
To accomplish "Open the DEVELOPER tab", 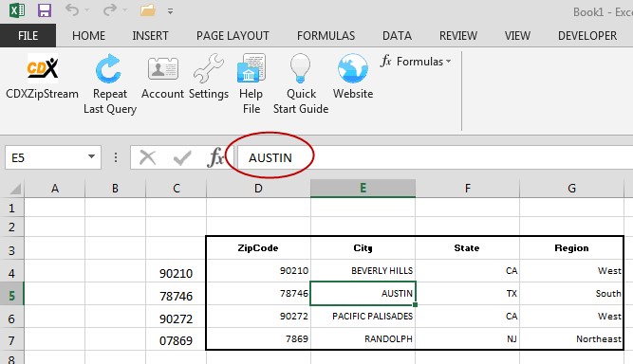I will [587, 35].
